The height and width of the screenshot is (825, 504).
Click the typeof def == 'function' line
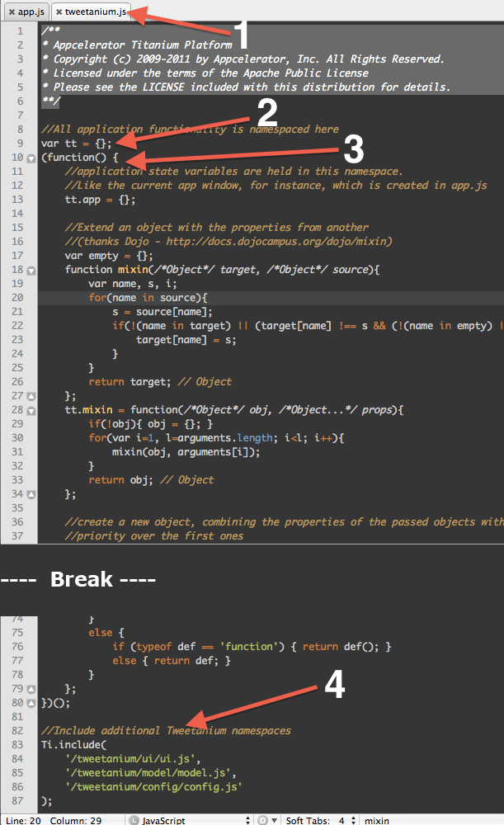pos(252,647)
